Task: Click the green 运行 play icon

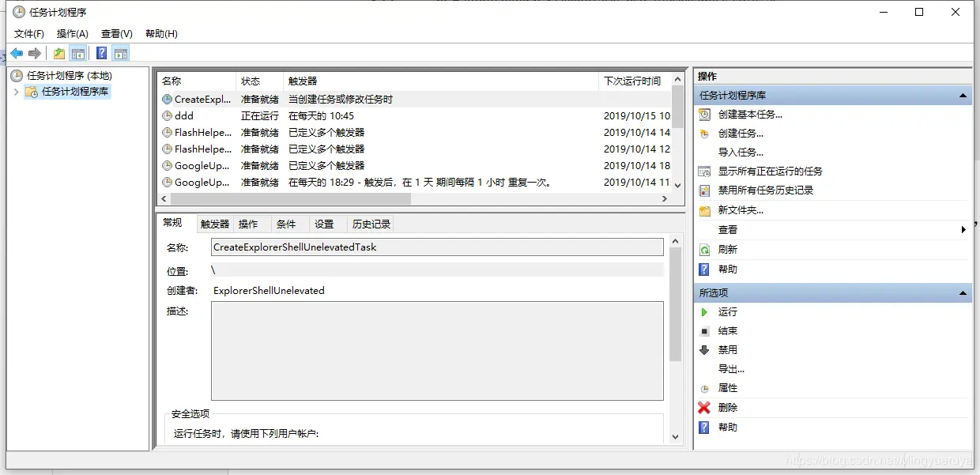Action: click(x=704, y=312)
